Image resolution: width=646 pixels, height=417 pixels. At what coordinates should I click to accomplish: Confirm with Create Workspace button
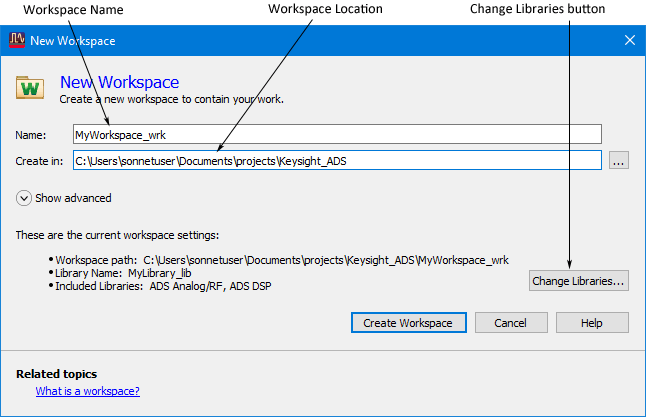pyautogui.click(x=408, y=323)
